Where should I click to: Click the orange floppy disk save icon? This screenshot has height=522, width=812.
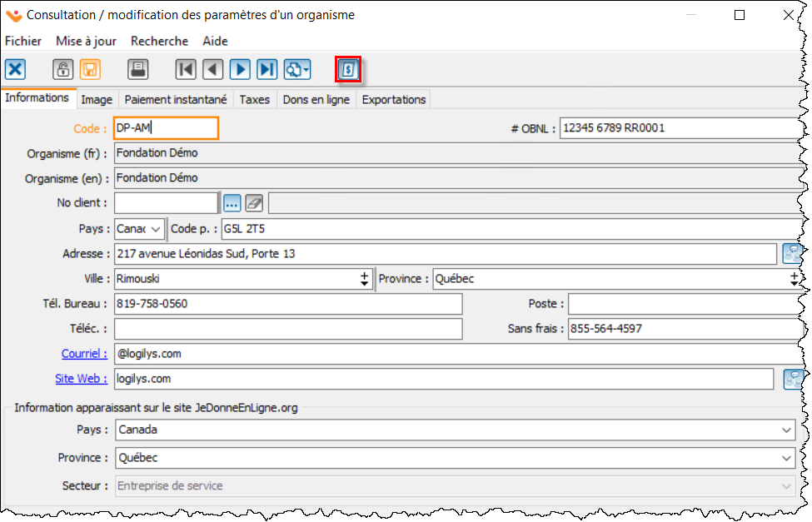89,70
